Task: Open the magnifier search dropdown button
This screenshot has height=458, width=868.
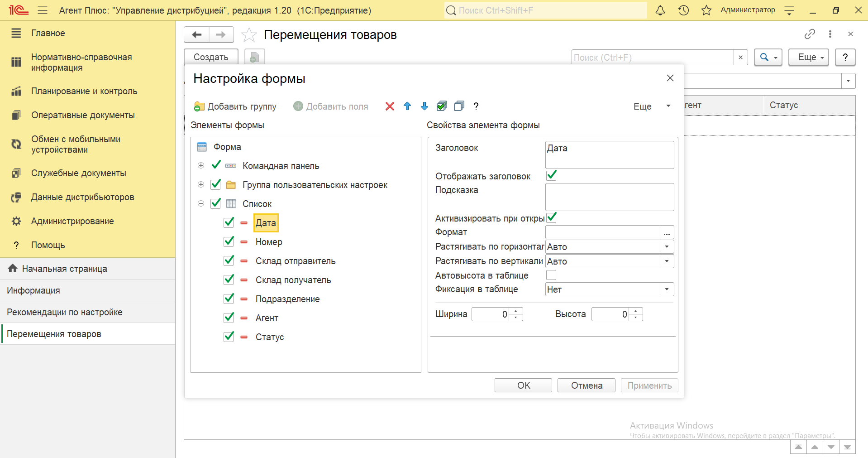Action: pyautogui.click(x=768, y=58)
